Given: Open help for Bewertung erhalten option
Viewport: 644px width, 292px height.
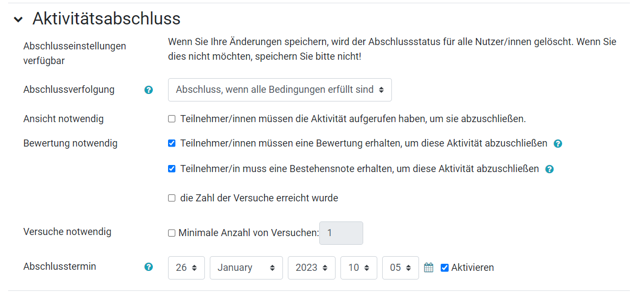Looking at the screenshot, I should tap(558, 144).
